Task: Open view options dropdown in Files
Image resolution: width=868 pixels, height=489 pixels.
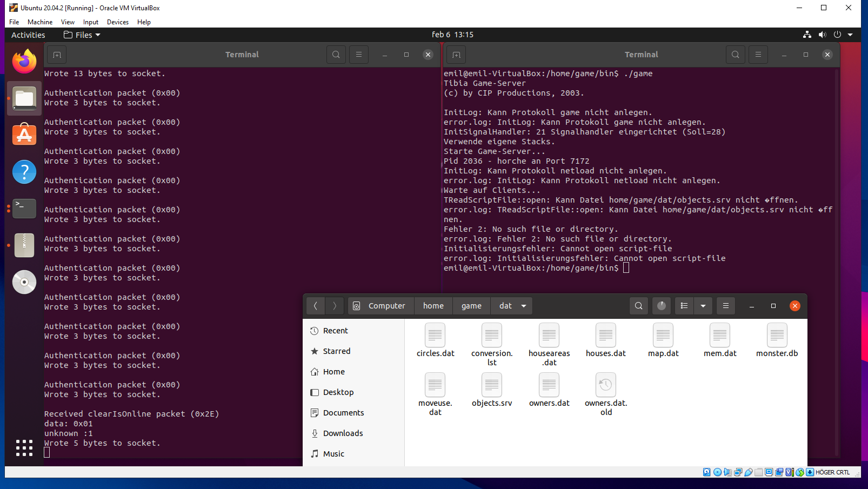Action: (x=703, y=306)
